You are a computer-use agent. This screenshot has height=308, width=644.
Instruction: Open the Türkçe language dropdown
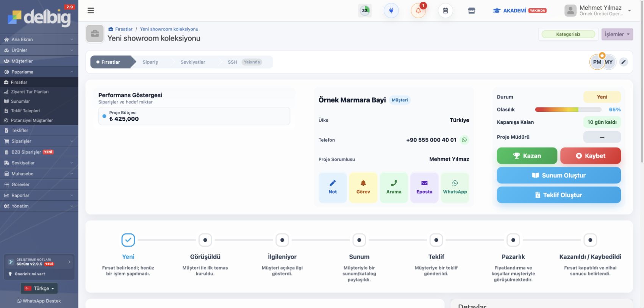[x=39, y=288]
